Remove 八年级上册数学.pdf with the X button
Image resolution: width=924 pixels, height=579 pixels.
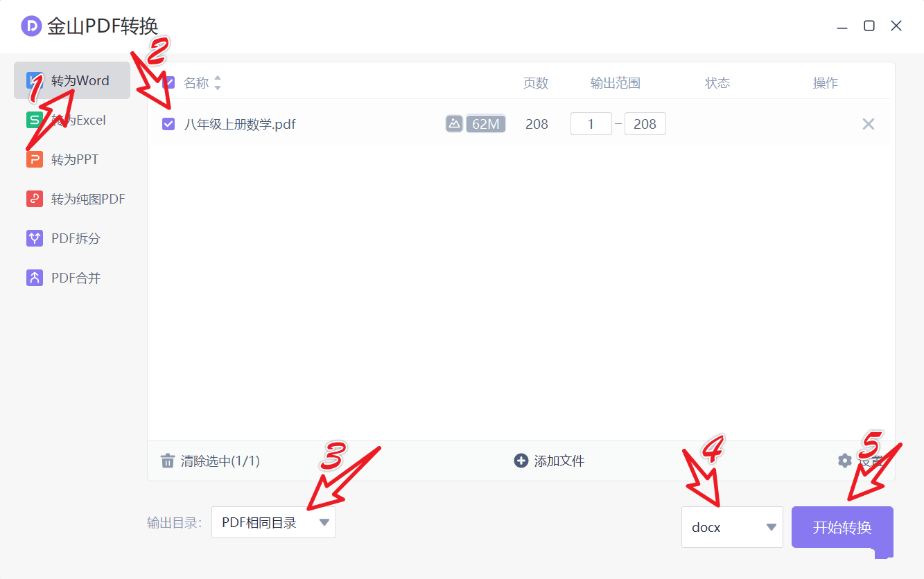click(869, 124)
